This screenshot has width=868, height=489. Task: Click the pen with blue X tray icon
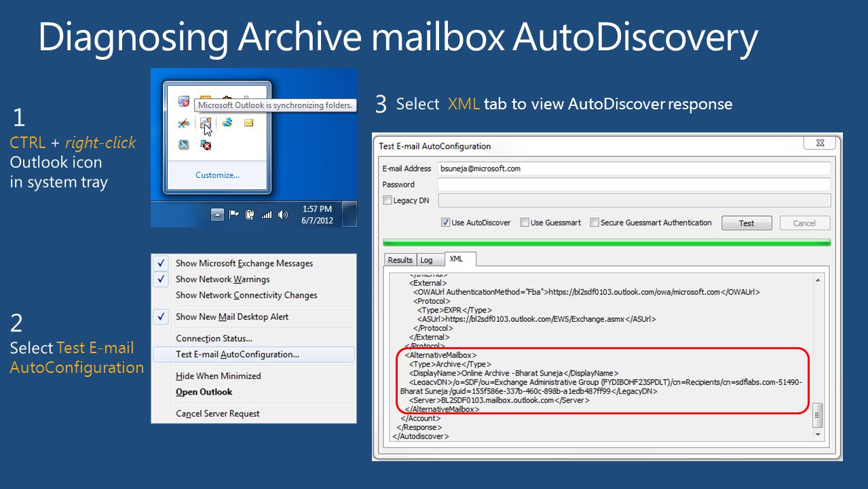(x=184, y=123)
